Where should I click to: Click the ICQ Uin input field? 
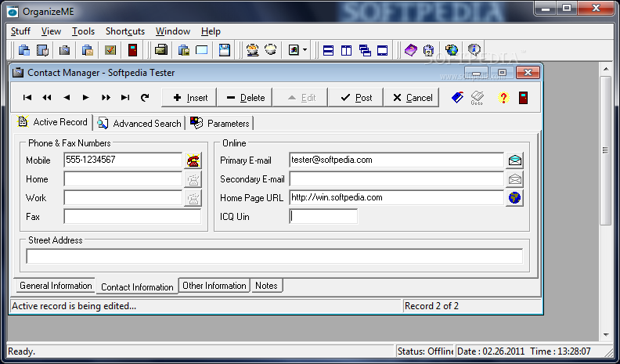(323, 217)
